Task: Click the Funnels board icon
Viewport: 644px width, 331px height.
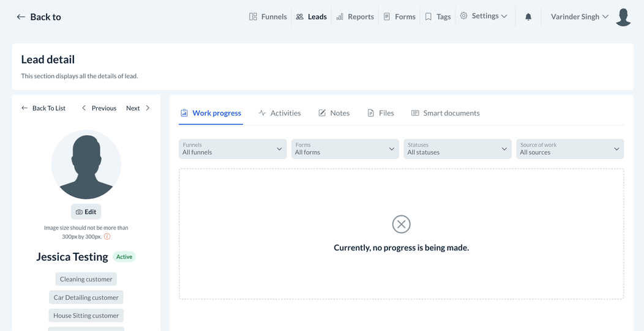Action: (253, 17)
